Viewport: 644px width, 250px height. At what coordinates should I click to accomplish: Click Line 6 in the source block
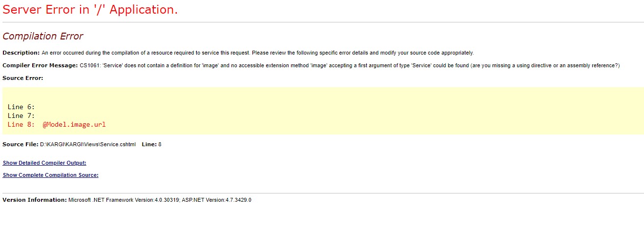(21, 107)
